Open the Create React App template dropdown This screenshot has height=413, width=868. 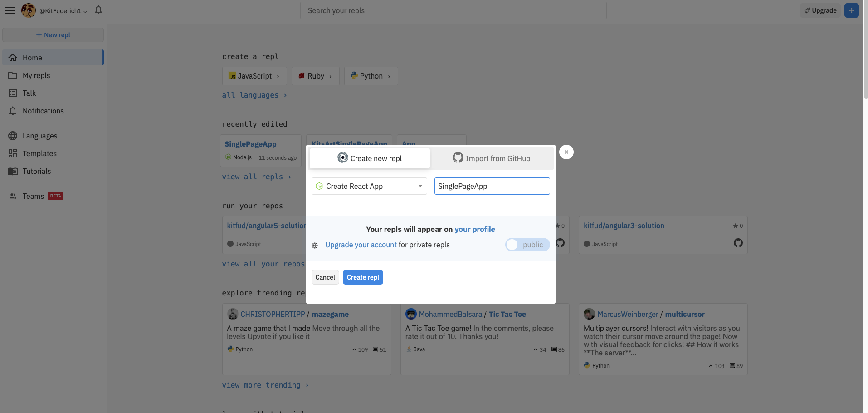tap(369, 186)
